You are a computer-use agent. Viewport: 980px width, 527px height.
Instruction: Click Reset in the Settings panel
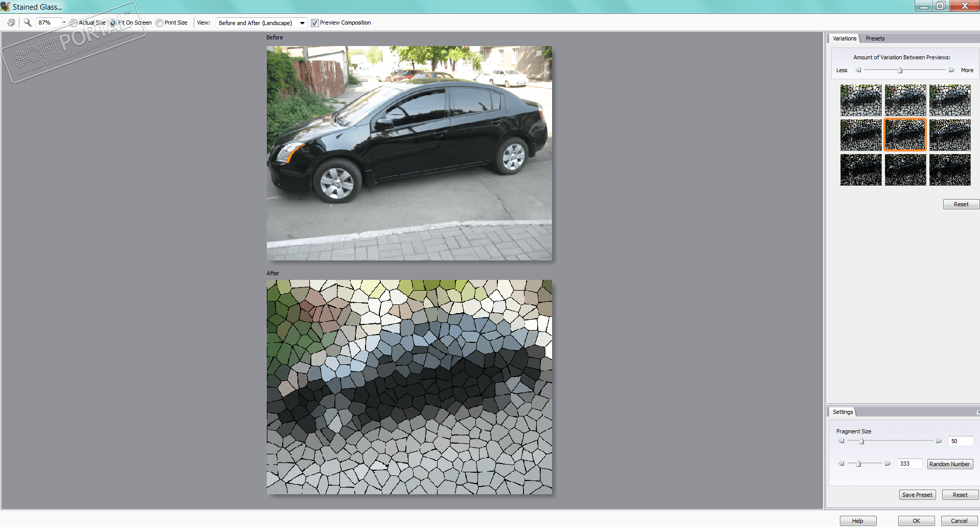pyautogui.click(x=960, y=495)
